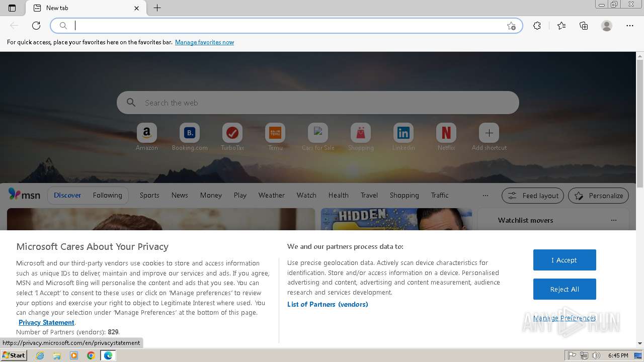This screenshot has height=362, width=644.
Task: Select the New tab browser tab
Action: [87, 8]
